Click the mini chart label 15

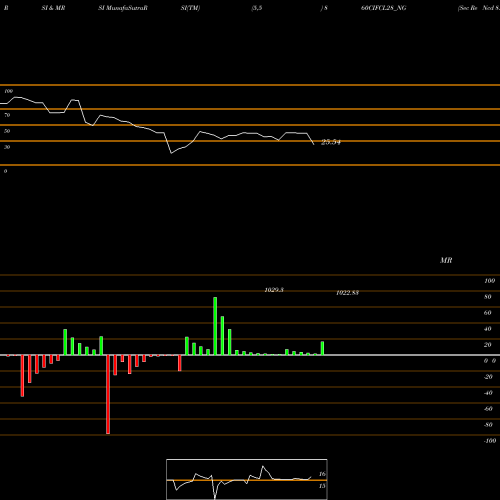tap(322, 486)
